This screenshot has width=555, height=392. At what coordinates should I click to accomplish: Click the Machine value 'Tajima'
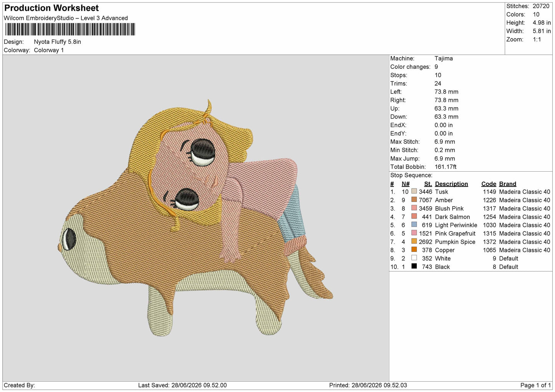[x=444, y=58]
